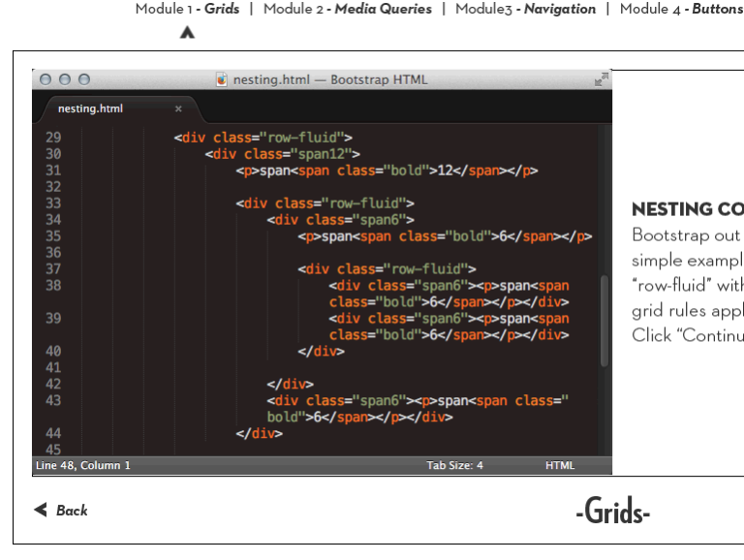The height and width of the screenshot is (560, 744).
Task: Click the span12 div code on line 30
Action: tap(282, 154)
